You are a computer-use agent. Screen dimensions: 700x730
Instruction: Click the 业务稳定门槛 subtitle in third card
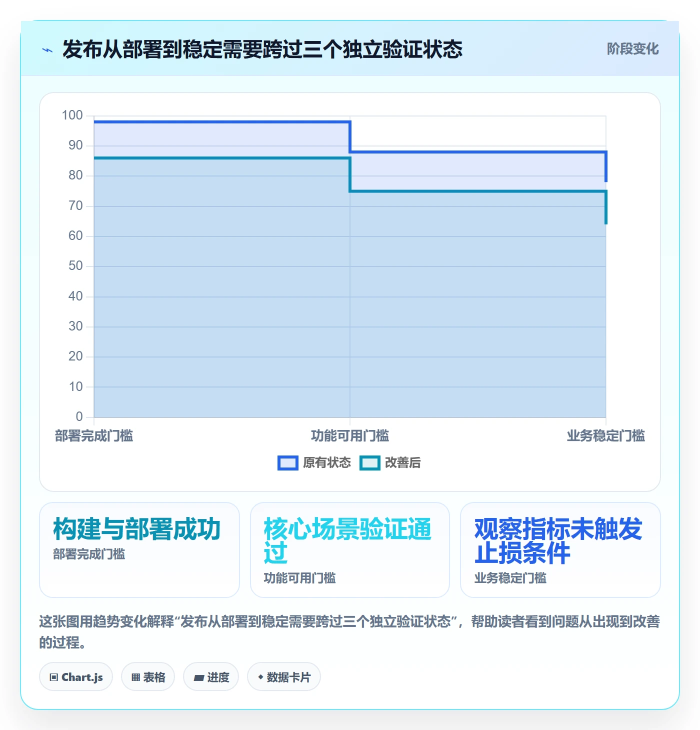[510, 578]
